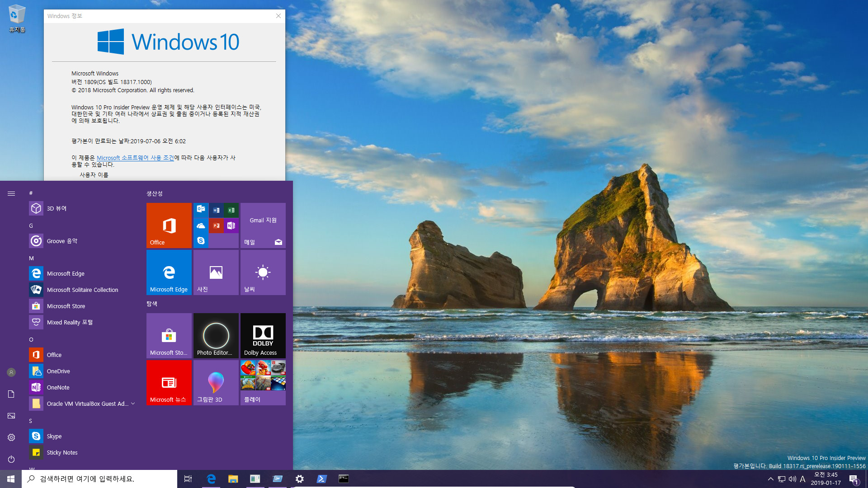Open Documents from Start sidebar

[11, 394]
